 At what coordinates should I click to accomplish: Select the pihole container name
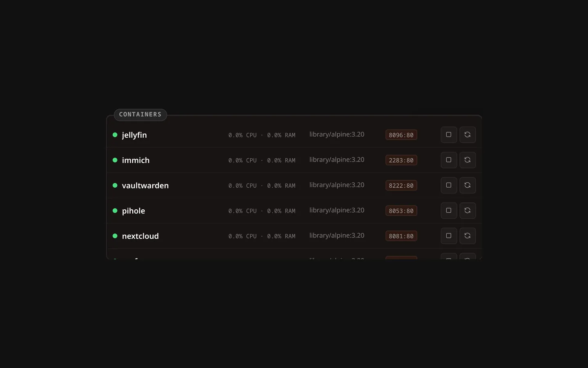click(x=134, y=211)
